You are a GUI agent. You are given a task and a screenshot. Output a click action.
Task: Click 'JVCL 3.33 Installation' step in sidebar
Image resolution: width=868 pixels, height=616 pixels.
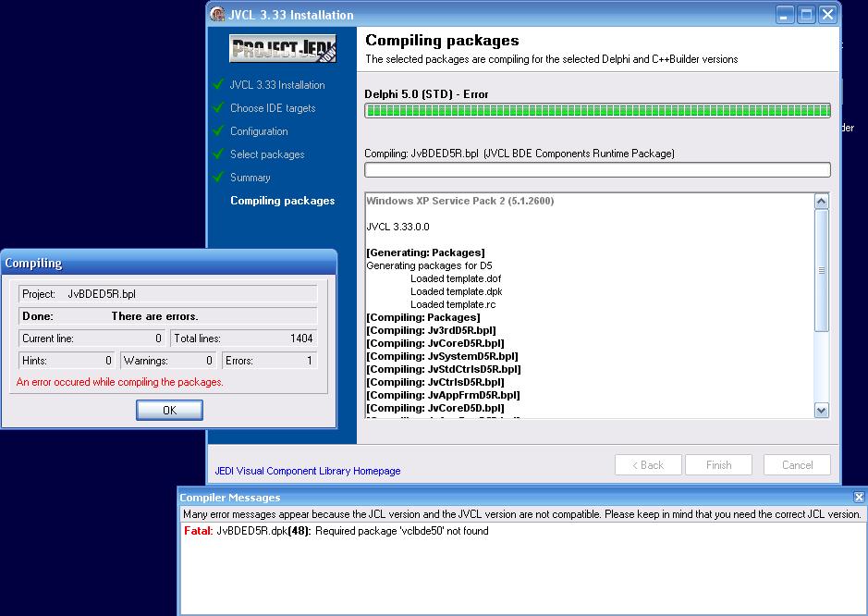point(277,85)
